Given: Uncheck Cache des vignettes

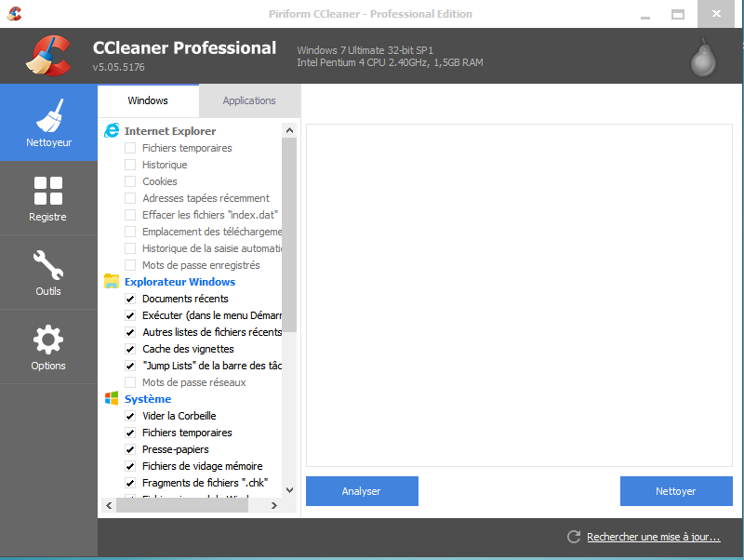Looking at the screenshot, I should (130, 349).
